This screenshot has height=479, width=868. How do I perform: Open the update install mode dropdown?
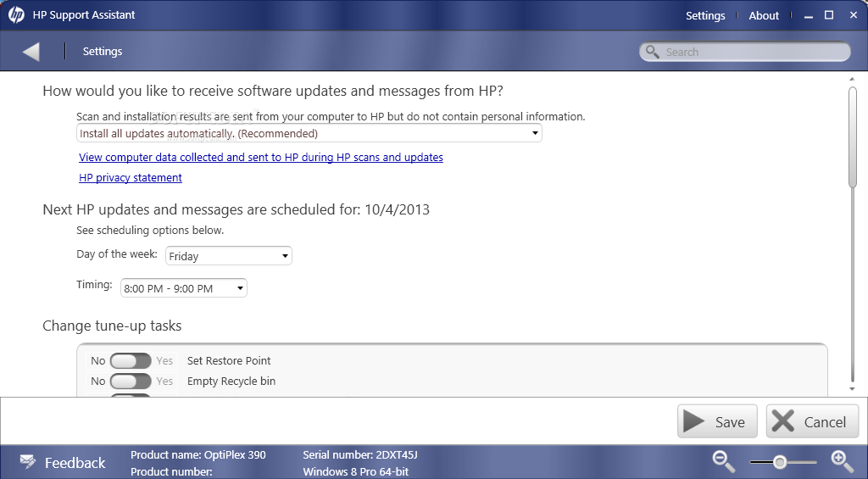(x=309, y=133)
